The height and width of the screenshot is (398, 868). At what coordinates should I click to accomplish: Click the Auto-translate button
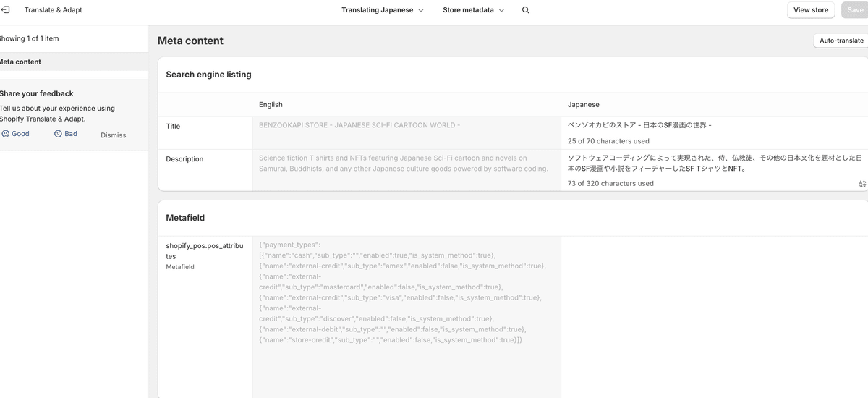(x=841, y=41)
